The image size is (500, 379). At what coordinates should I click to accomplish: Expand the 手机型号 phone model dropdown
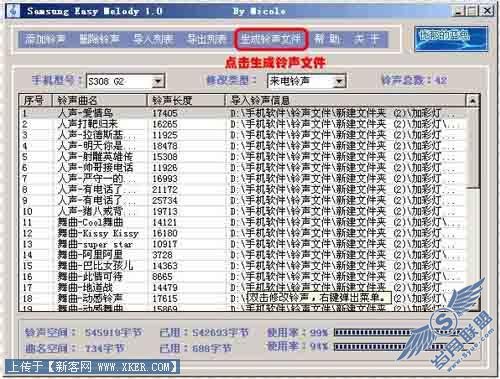point(158,81)
